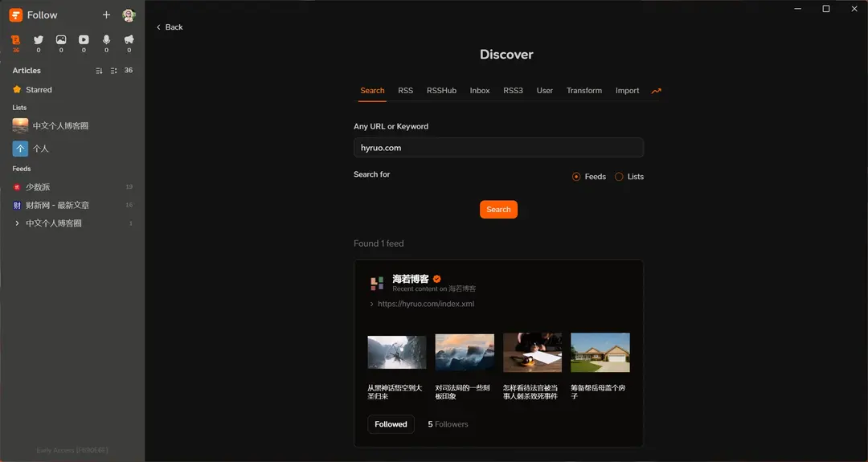Viewport: 868px width, 462px height.
Task: Switch to the Import tab
Action: [x=627, y=91]
